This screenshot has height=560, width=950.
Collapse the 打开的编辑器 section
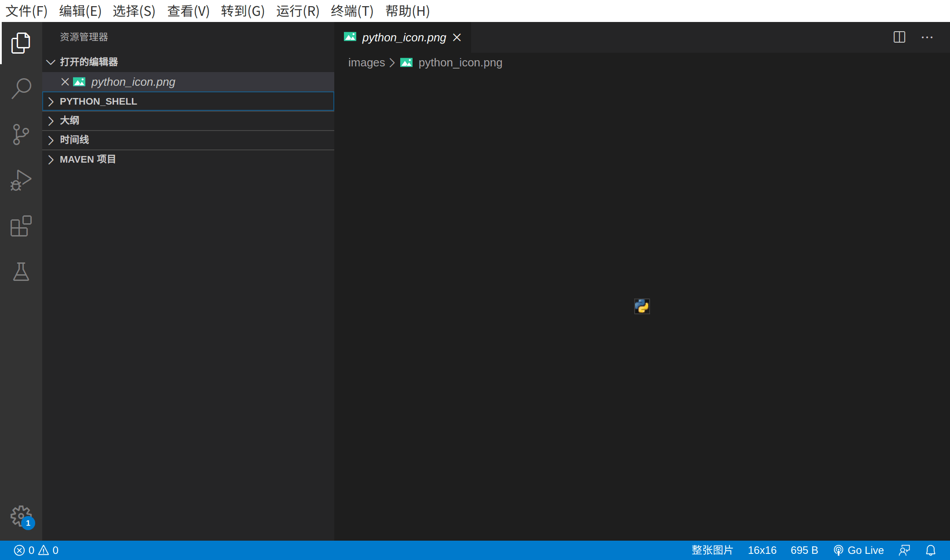coord(188,62)
